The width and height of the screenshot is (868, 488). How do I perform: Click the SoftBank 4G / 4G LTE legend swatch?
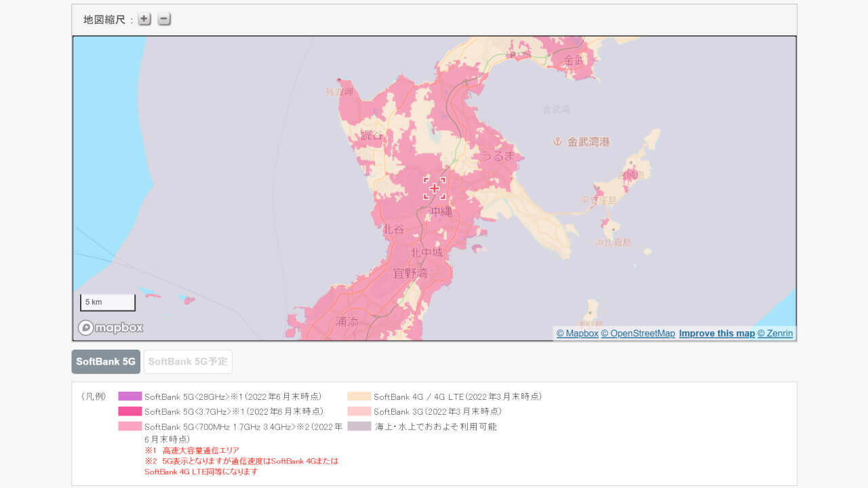coord(358,396)
